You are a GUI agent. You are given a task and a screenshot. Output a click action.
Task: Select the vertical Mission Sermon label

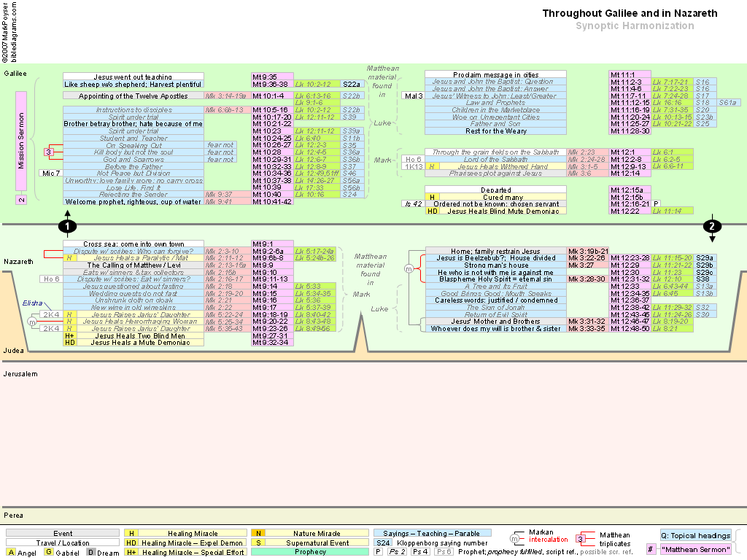[x=21, y=141]
